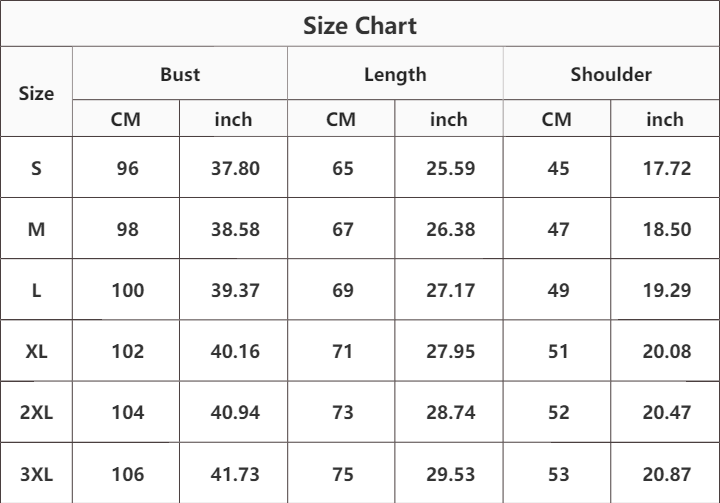This screenshot has width=720, height=503.
Task: Select the Bust column header
Action: point(180,74)
